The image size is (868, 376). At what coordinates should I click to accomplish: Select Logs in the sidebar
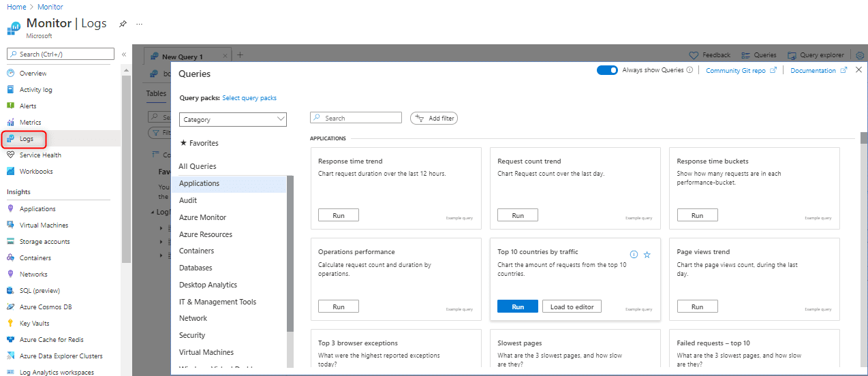point(26,138)
